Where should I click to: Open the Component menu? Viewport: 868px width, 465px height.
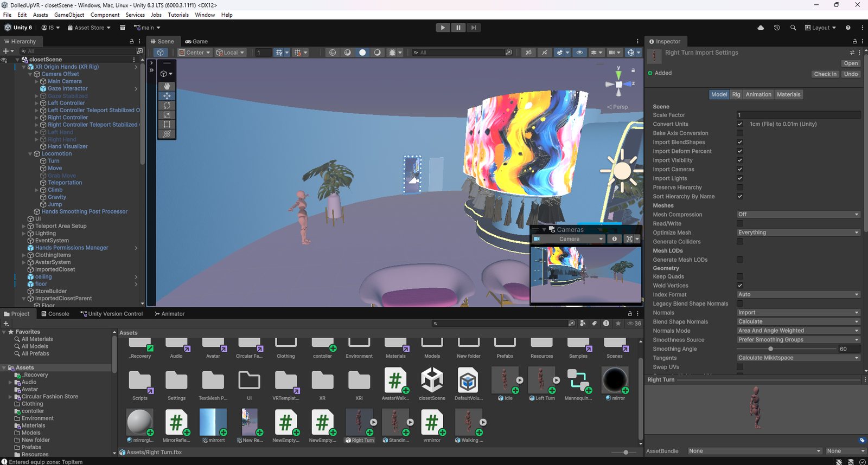point(105,15)
